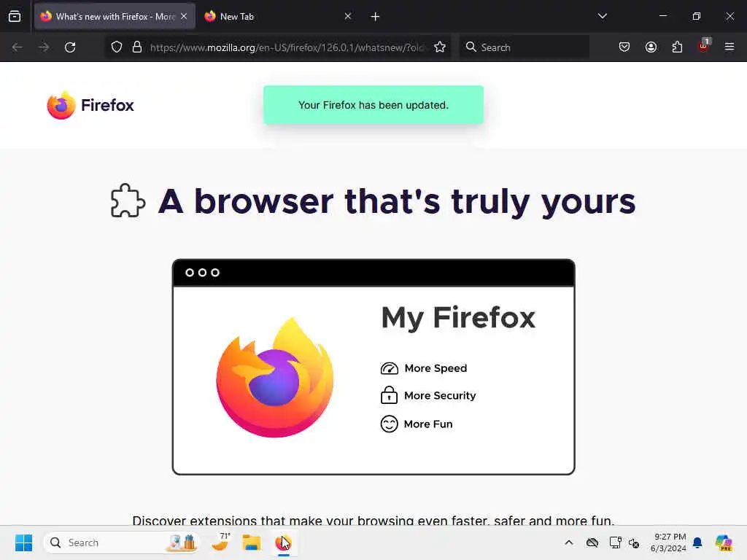This screenshot has width=747, height=560.
Task: Click the More Fun smiley icon
Action: pyautogui.click(x=390, y=424)
